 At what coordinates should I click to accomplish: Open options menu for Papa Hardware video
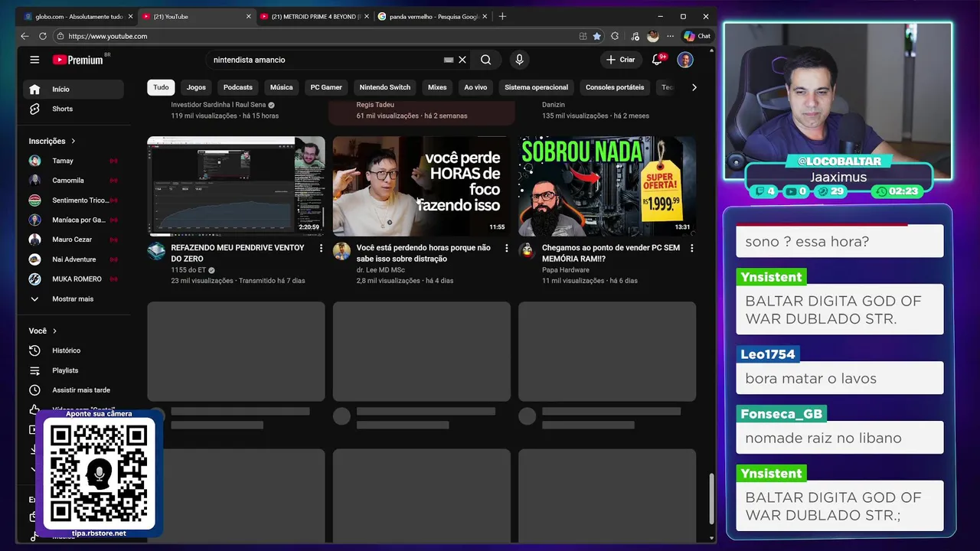pyautogui.click(x=691, y=248)
